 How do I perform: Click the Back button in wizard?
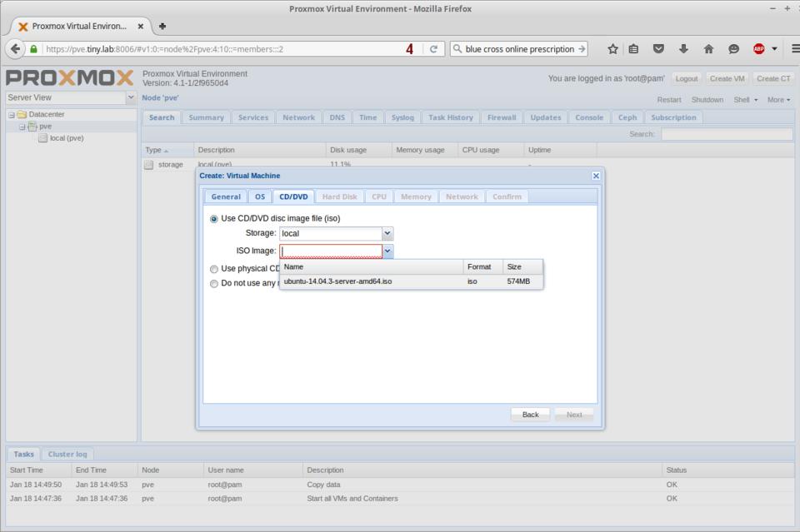click(530, 415)
